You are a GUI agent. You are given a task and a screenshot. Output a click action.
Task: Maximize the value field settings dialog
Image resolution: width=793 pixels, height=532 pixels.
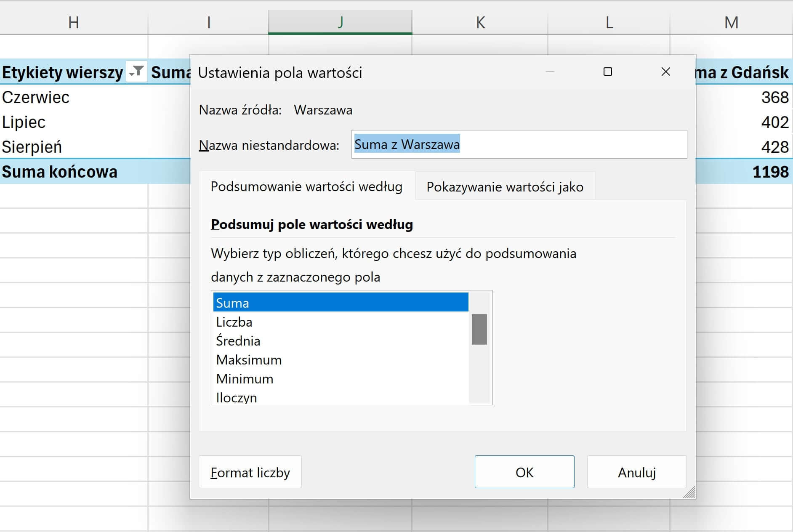(x=607, y=72)
